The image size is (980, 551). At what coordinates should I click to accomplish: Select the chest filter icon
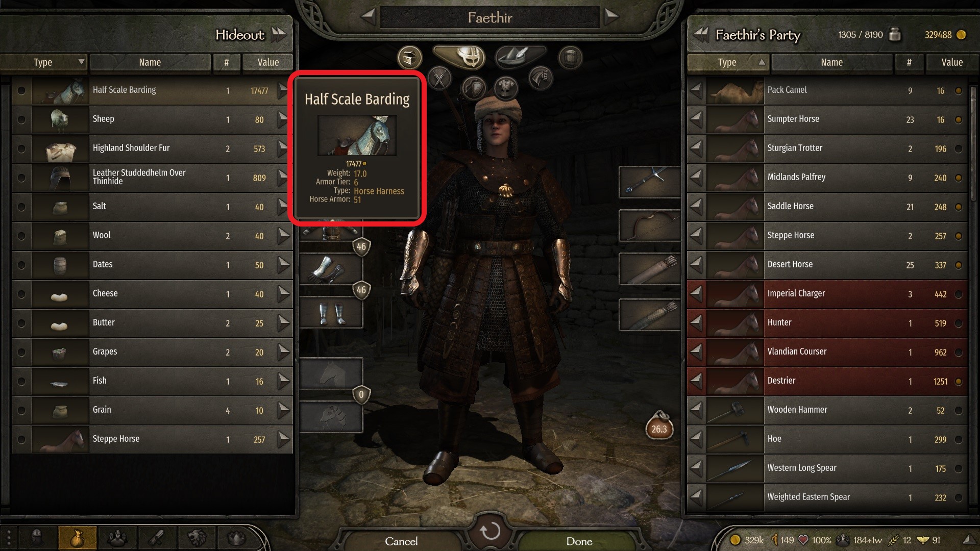coord(409,58)
